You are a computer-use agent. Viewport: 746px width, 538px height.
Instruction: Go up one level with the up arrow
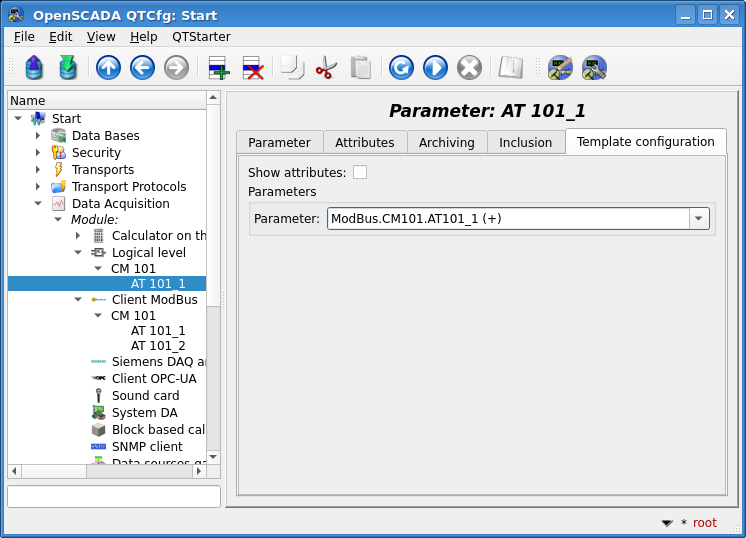tap(108, 68)
